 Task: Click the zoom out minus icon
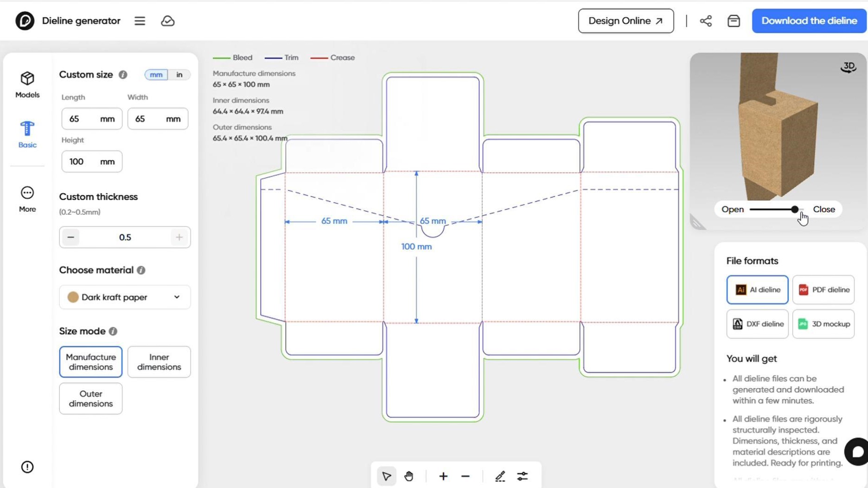coord(466,476)
